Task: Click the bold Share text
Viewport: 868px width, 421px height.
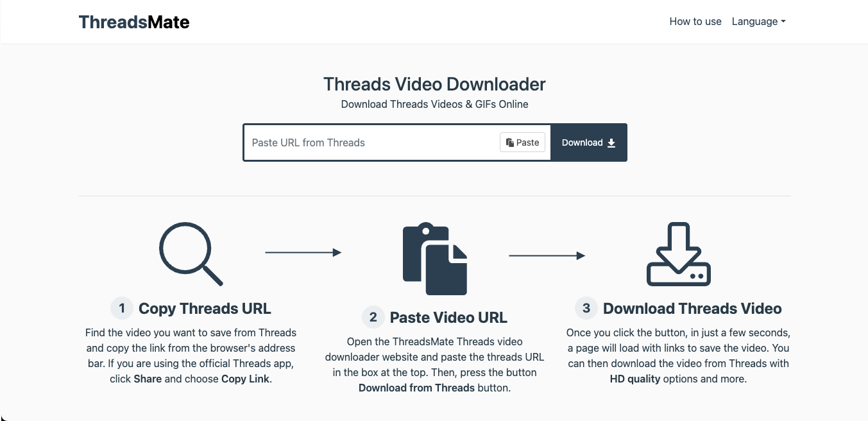Action: point(148,379)
